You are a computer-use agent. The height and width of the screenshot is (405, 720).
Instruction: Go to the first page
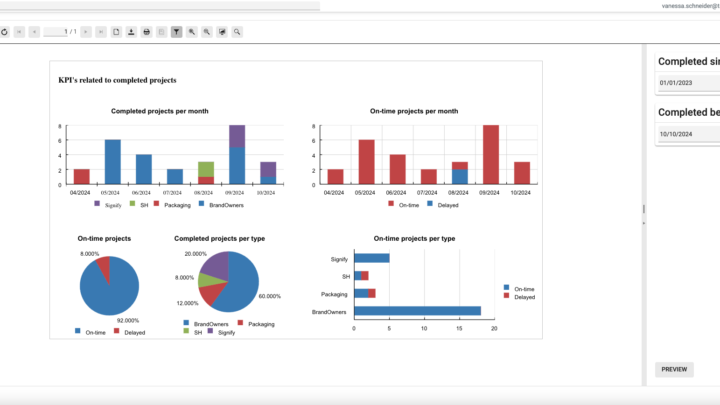pyautogui.click(x=19, y=32)
